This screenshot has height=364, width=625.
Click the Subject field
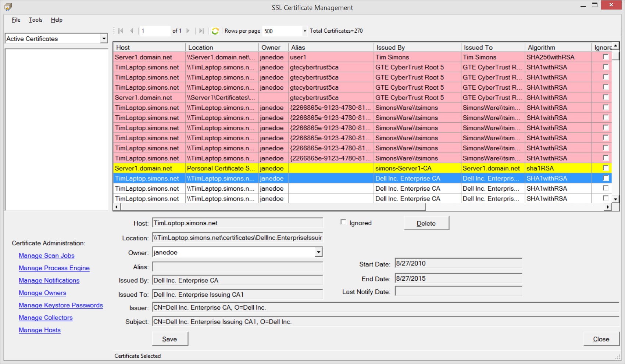tap(386, 322)
